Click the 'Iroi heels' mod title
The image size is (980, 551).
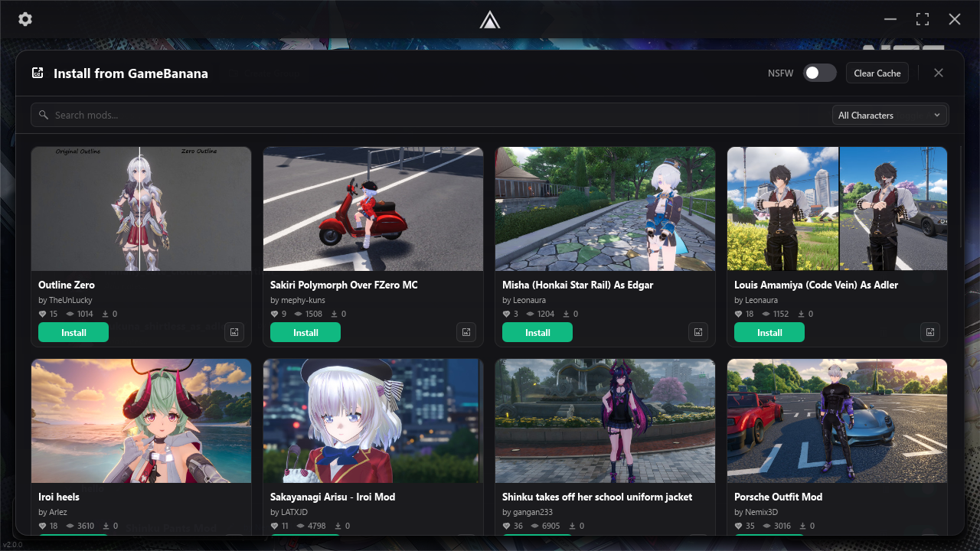[x=59, y=497]
